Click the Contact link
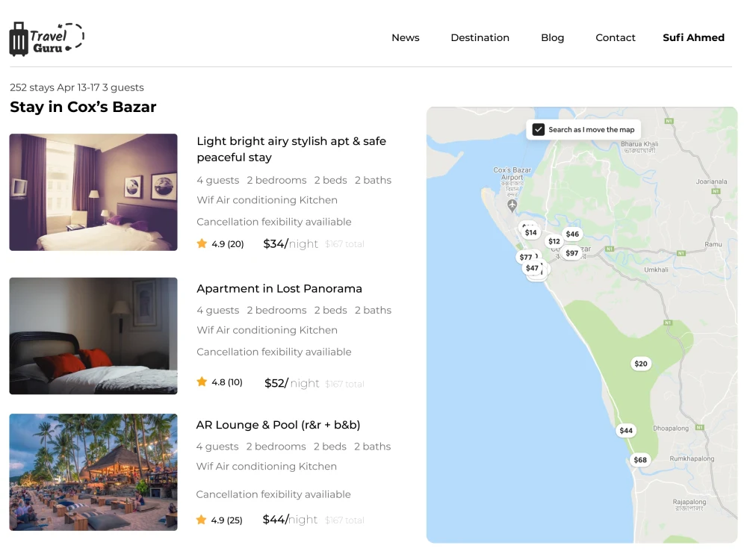Viewport: 747px width, 560px height. point(616,37)
